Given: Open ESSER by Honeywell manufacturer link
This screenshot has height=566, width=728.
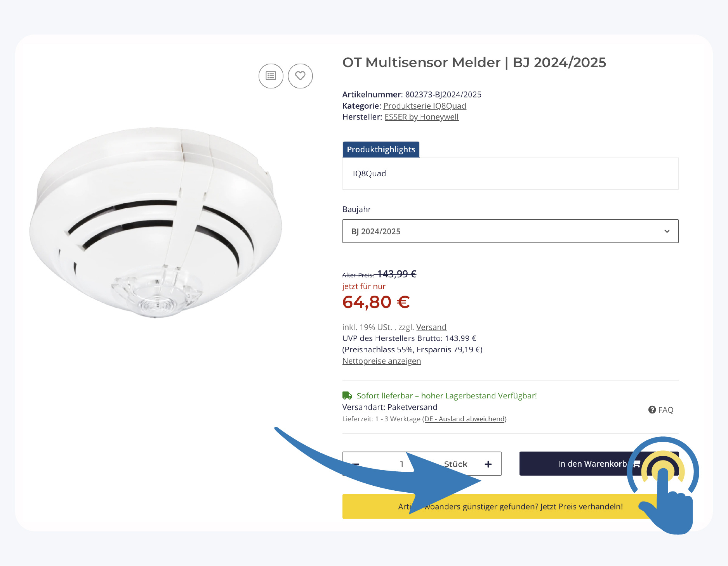Looking at the screenshot, I should [x=422, y=117].
